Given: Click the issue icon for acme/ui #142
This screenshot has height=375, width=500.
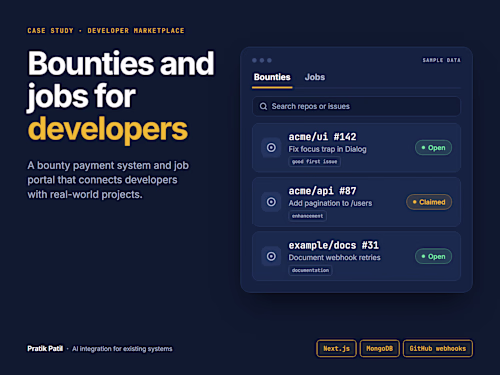Looking at the screenshot, I should (x=271, y=148).
